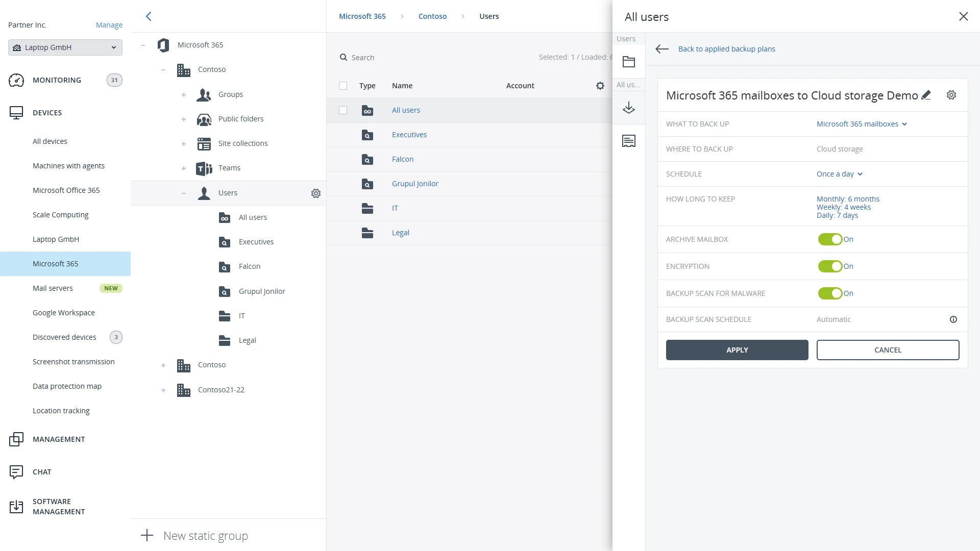Screen dimensions: 980x551
Task: Navigate to Contoso breadcrumb
Action: point(432,16)
